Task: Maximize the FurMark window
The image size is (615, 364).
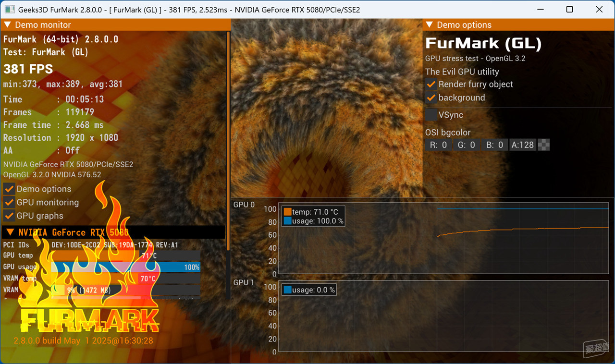Action: point(569,10)
